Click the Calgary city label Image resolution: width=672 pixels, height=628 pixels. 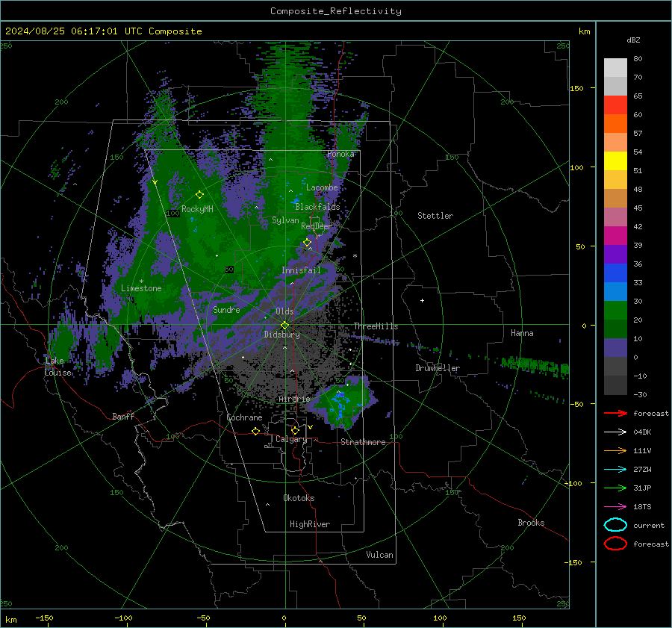point(291,439)
